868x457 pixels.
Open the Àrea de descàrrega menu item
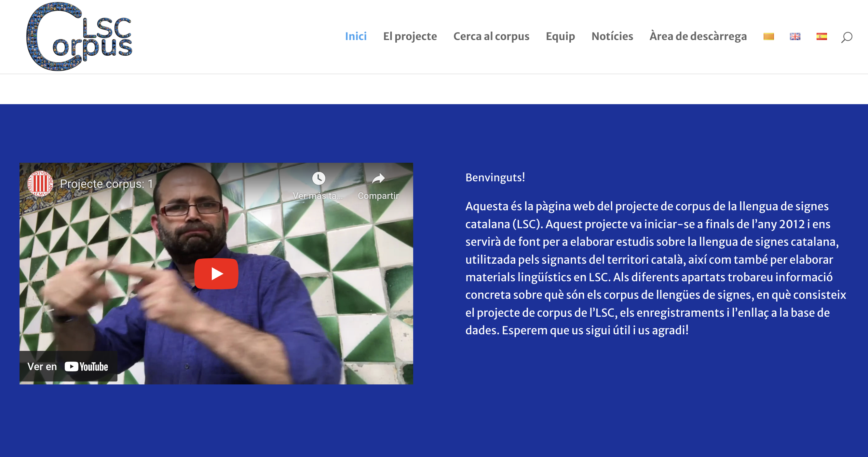(x=698, y=36)
